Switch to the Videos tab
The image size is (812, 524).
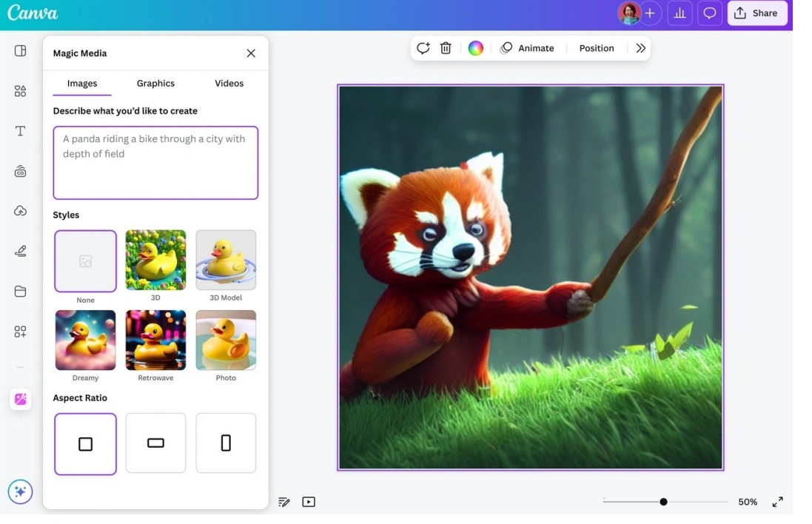pyautogui.click(x=229, y=84)
